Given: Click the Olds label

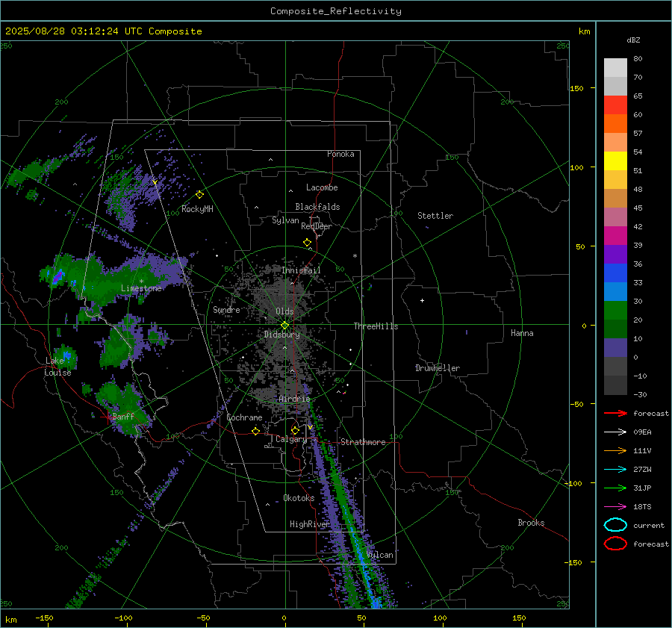Looking at the screenshot, I should [x=284, y=311].
